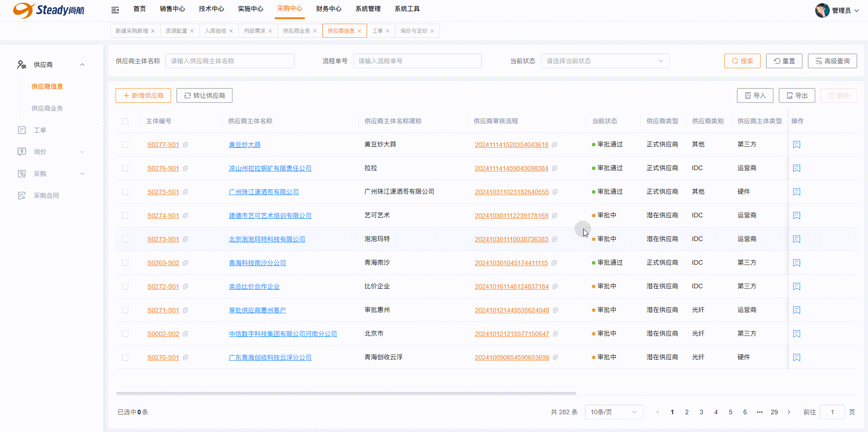Check the row S0276-S01 checkbox
This screenshot has height=432, width=868.
click(125, 168)
